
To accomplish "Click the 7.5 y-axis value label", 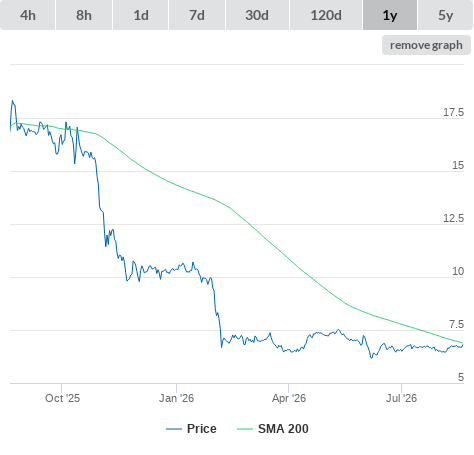I will click(x=456, y=324).
